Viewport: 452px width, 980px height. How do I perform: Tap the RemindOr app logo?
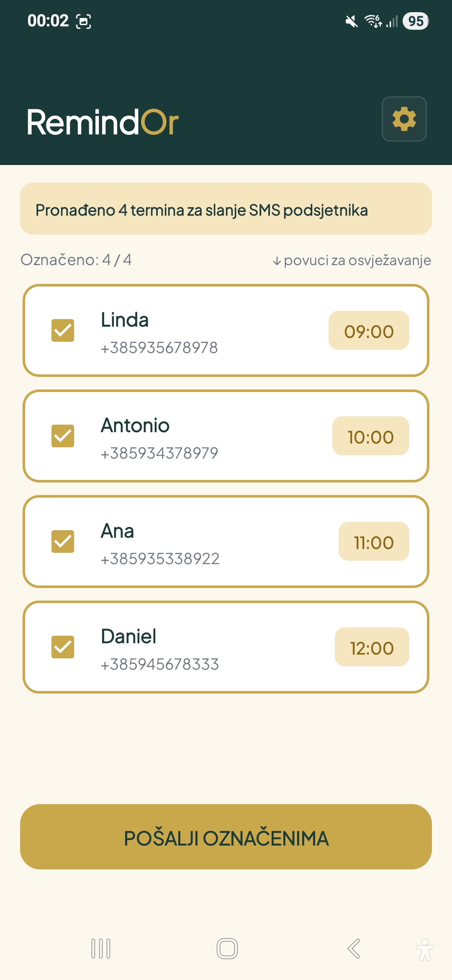[x=103, y=122]
